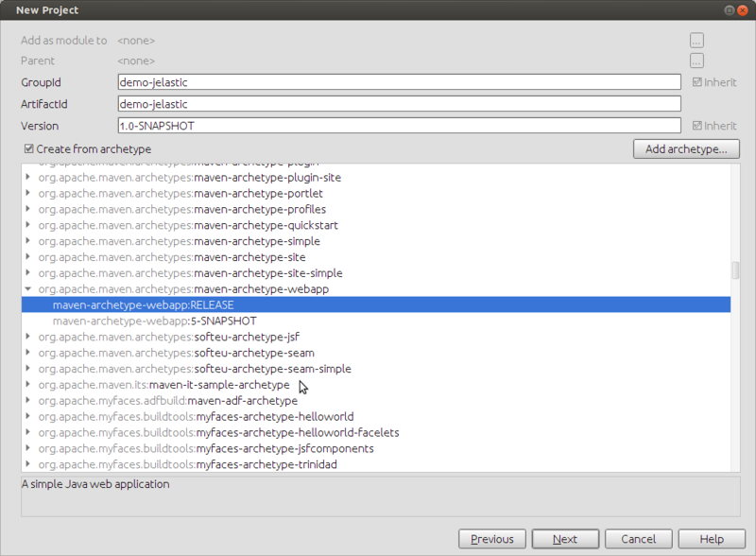Expand the myfaces-archetype-jsfcomponents node arrow

[28, 448]
